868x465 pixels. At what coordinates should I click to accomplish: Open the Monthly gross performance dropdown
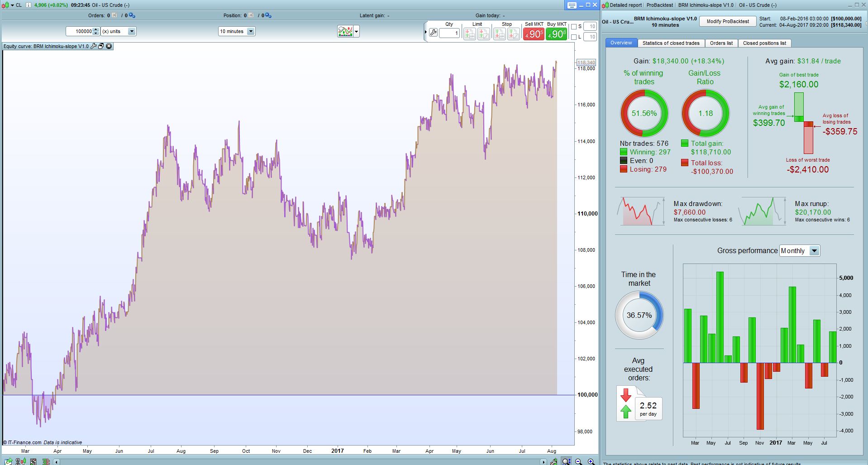(800, 251)
